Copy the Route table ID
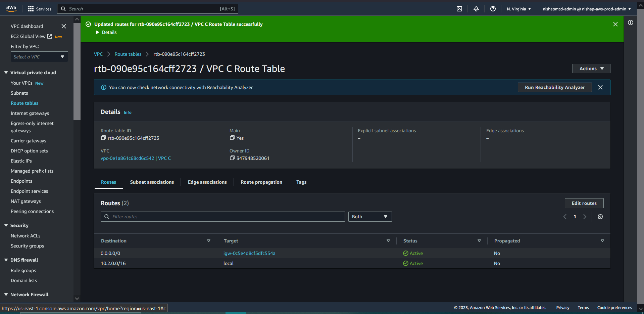644x314 pixels. [x=103, y=138]
